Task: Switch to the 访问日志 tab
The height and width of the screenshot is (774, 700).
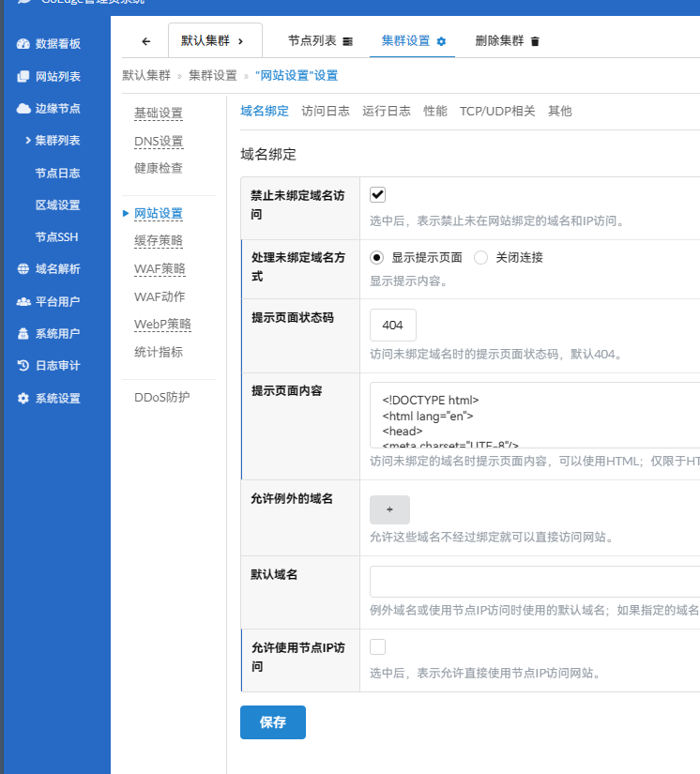Action: 326,111
